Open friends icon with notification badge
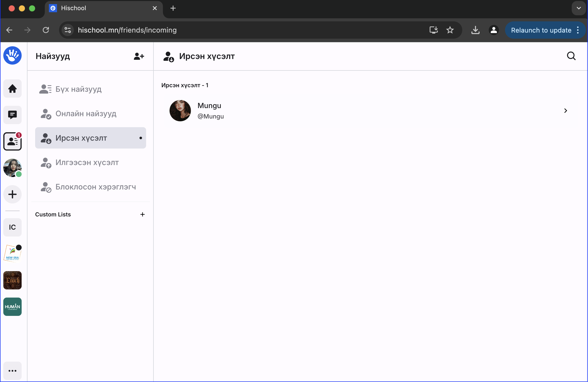The width and height of the screenshot is (588, 382). coord(12,141)
